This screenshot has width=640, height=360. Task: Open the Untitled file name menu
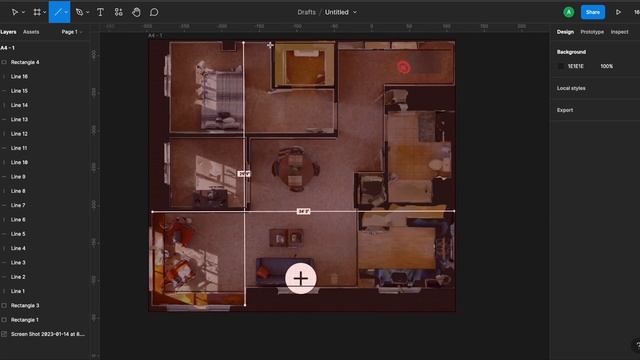pyautogui.click(x=340, y=12)
